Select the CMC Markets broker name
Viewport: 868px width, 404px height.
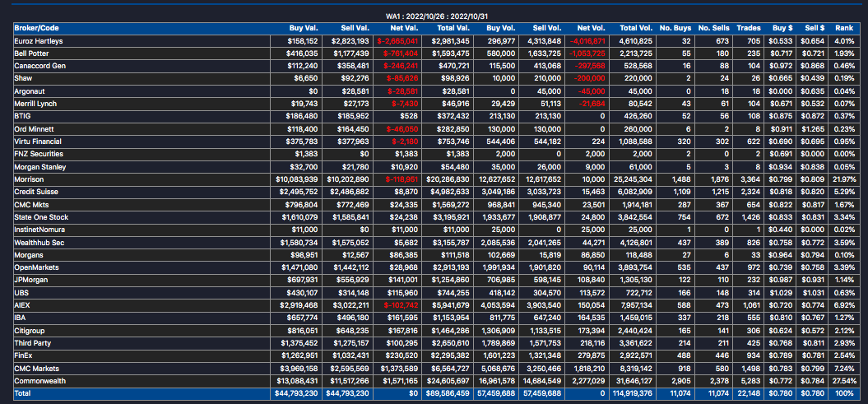tap(36, 368)
